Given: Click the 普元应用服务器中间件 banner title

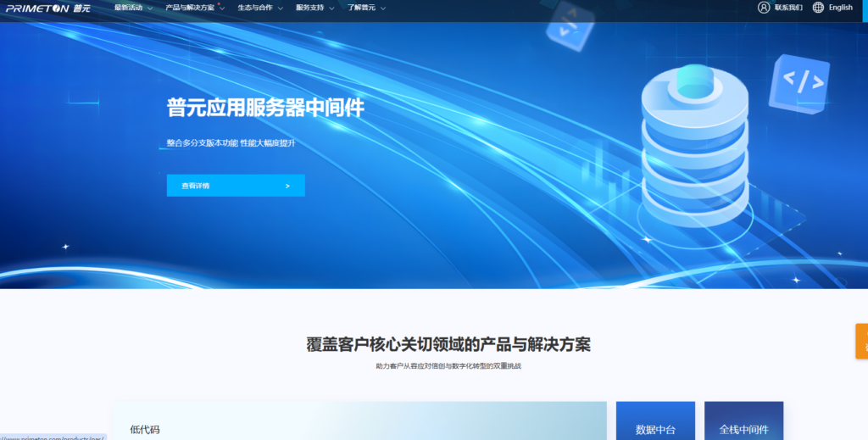Looking at the screenshot, I should pos(265,108).
